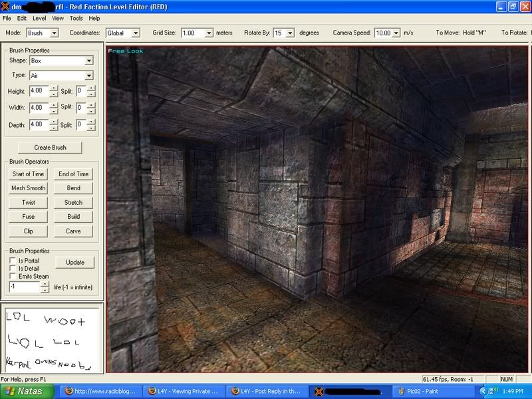Expand the Coordinates dropdown
The image size is (532, 399).
point(136,33)
